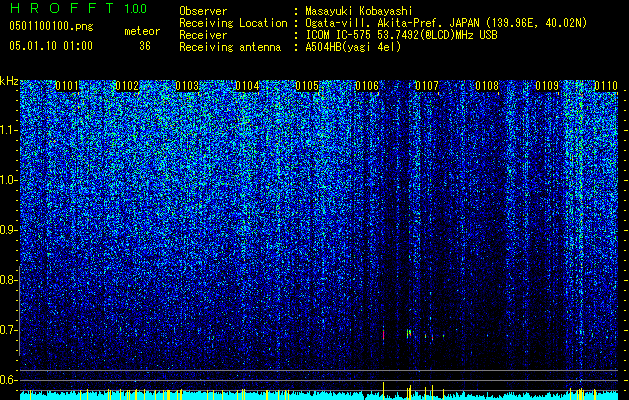Viewport: 629px width, 400px height.
Task: Click the 0.6 kHz frequency tick
Action: pyautogui.click(x=8, y=380)
